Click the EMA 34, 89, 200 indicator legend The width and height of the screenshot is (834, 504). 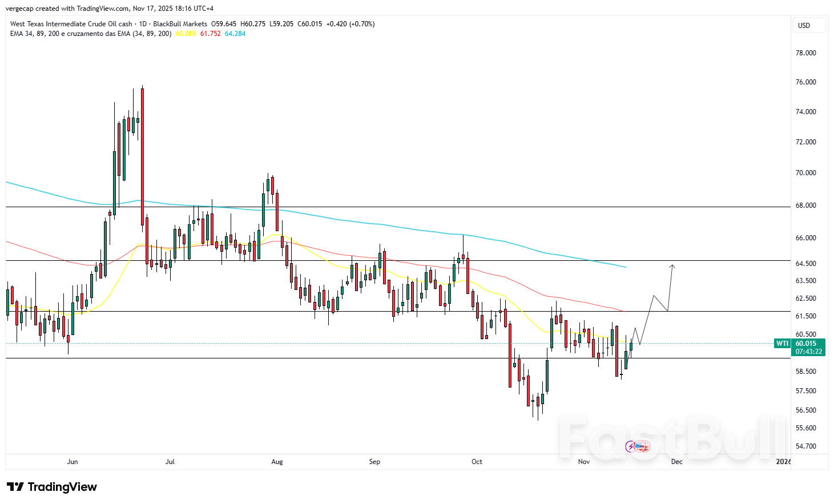tap(91, 34)
